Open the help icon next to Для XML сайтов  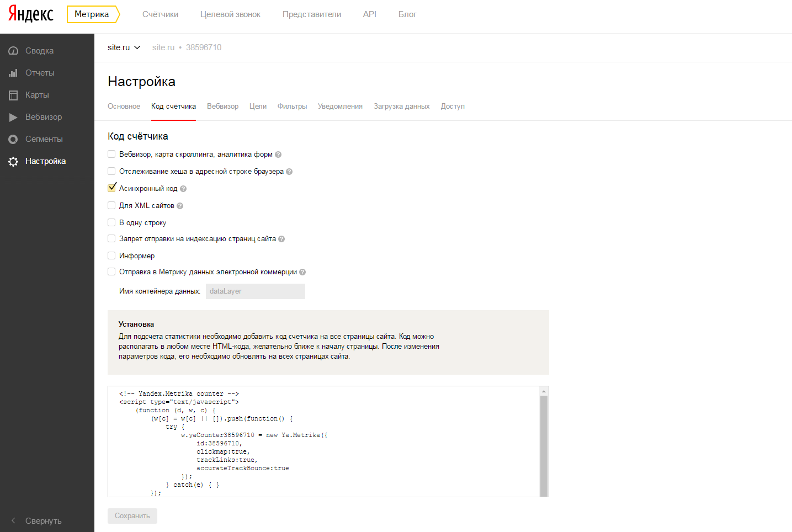tap(180, 206)
